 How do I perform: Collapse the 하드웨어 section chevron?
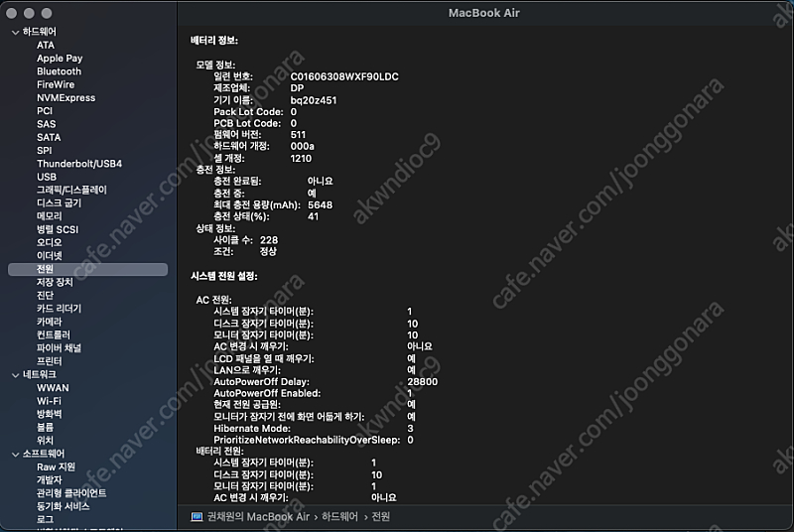15,32
